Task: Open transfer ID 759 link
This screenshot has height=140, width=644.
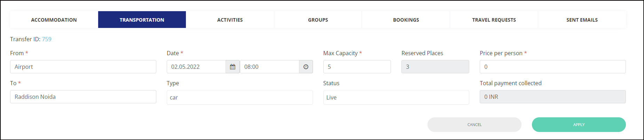Action: (47, 39)
